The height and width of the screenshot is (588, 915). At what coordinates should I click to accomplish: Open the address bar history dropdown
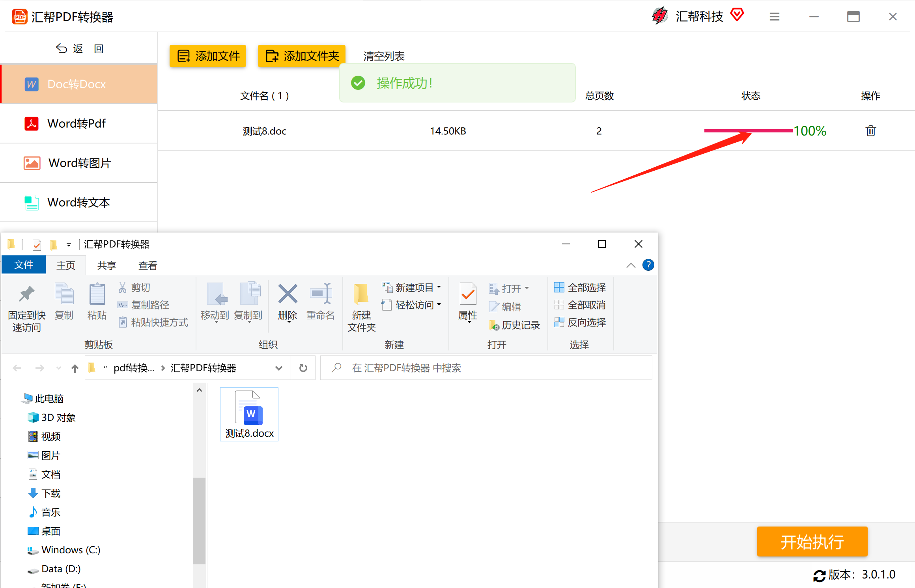tap(279, 368)
